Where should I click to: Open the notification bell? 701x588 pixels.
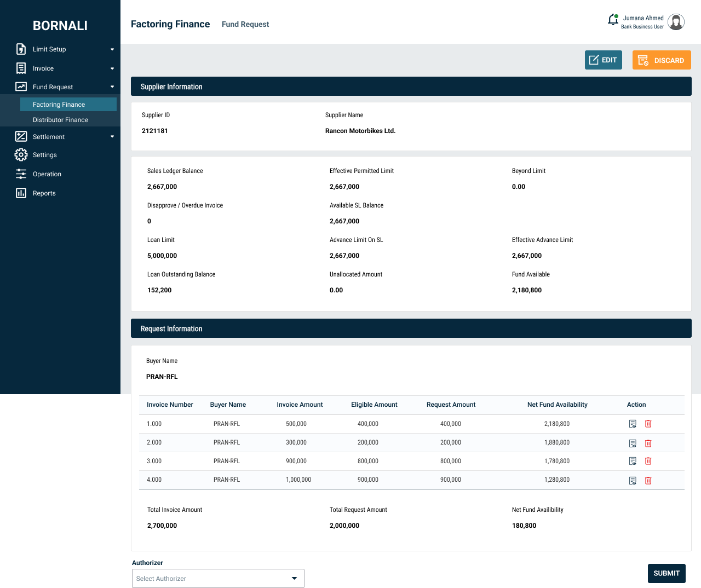click(613, 20)
